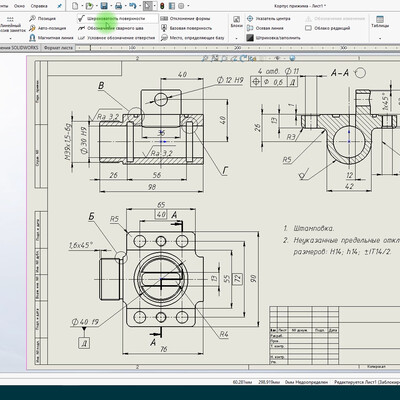This screenshot has height=400, width=400.
Task: Click the Undo arrow icon
Action: (x=133, y=6)
